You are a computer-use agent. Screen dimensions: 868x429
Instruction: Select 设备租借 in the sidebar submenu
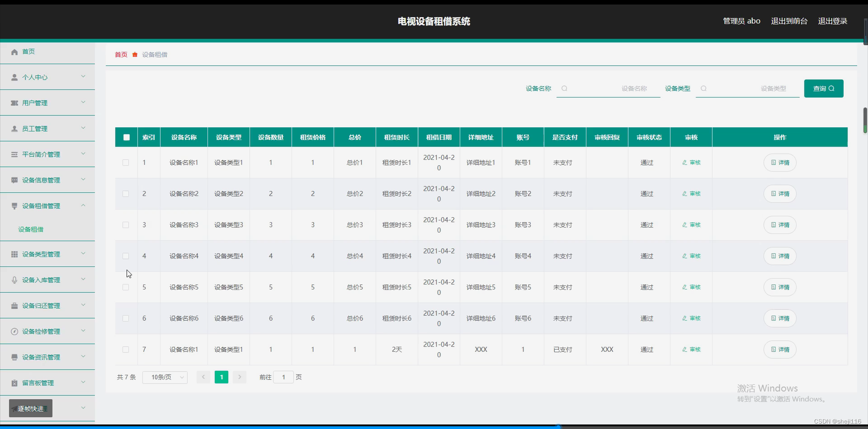click(31, 229)
